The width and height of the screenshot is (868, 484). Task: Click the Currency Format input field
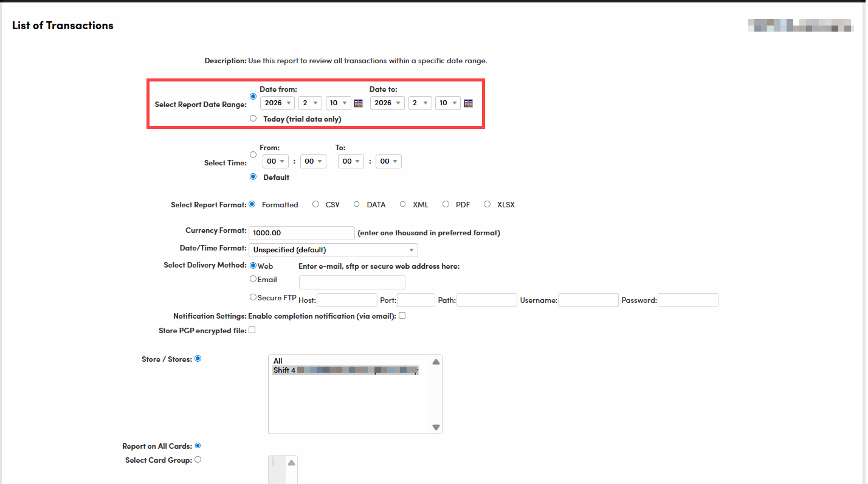point(301,233)
